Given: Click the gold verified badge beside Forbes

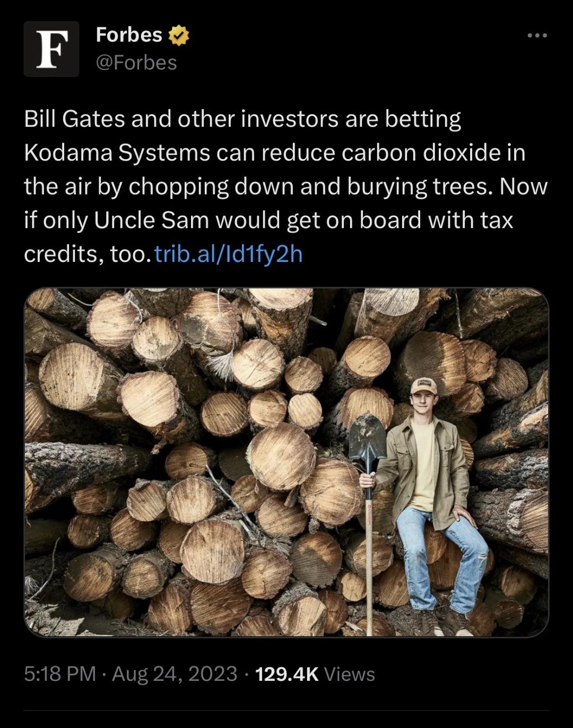Looking at the screenshot, I should tap(179, 36).
